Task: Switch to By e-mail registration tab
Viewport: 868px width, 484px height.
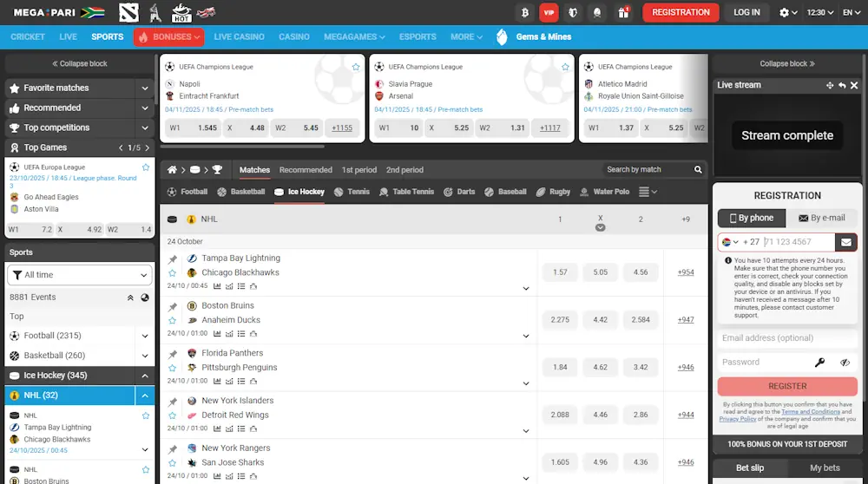Action: coord(821,218)
